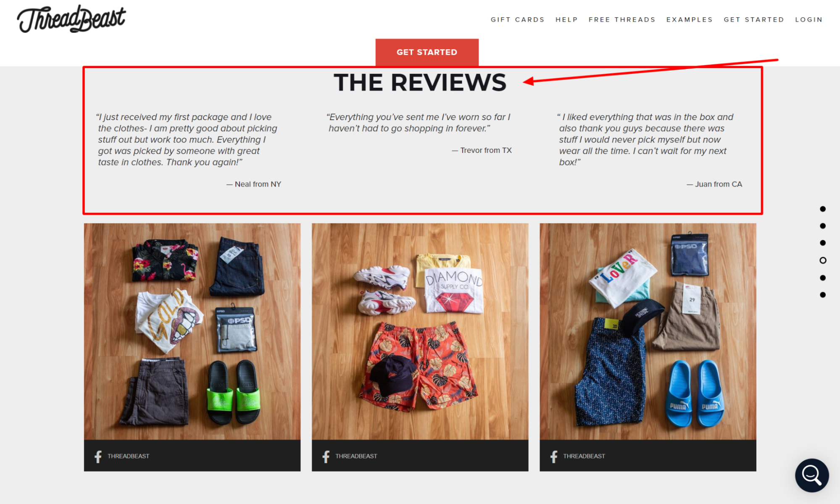Open the Diamond Supply Co outfit photo
The height and width of the screenshot is (504, 840).
(x=420, y=331)
